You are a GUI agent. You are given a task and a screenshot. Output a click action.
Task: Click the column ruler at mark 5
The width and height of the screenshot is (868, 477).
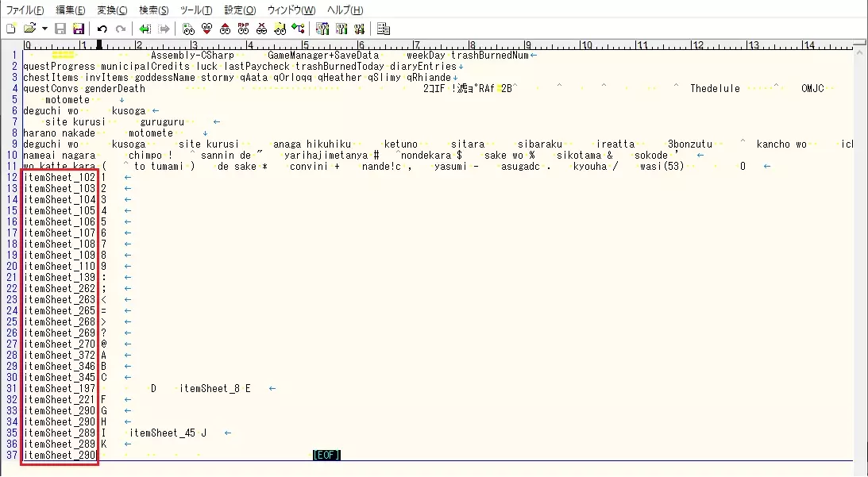click(x=304, y=44)
